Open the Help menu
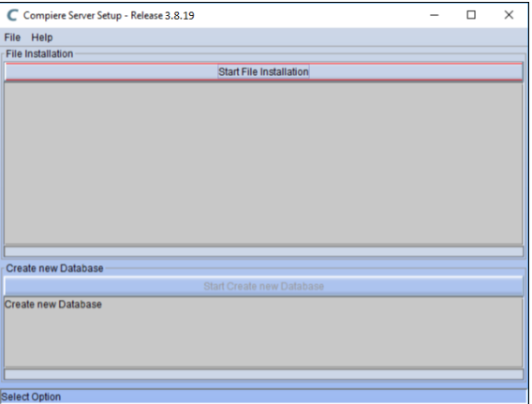532x404 pixels. [42, 37]
